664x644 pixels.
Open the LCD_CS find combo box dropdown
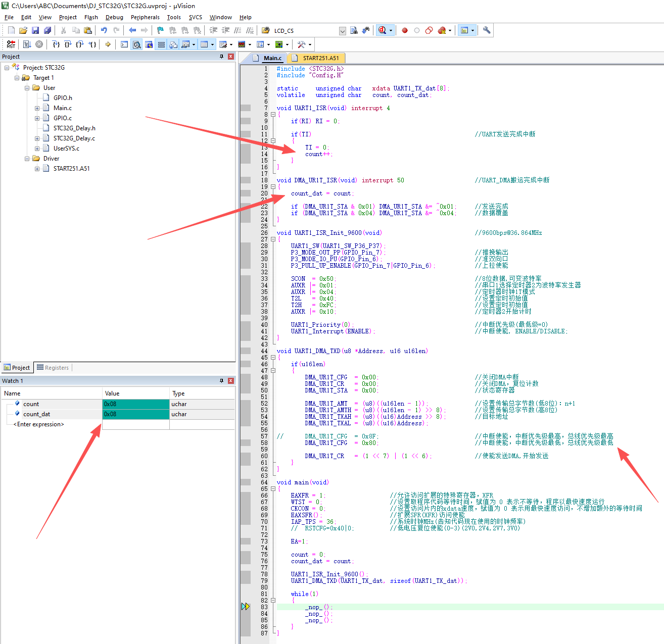click(342, 31)
